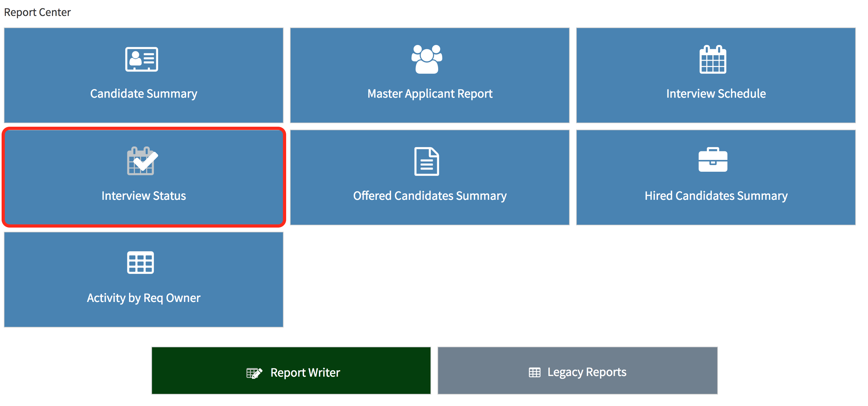Click the Interview Schedule calendar icon
868x406 pixels.
click(713, 60)
